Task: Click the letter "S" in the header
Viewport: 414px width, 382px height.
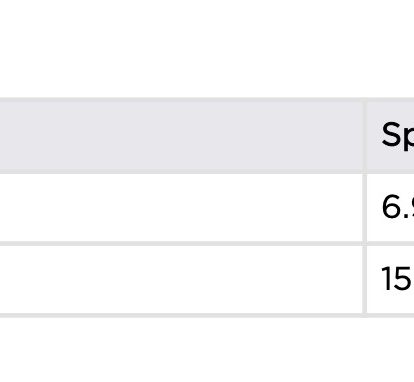Action: tap(391, 134)
